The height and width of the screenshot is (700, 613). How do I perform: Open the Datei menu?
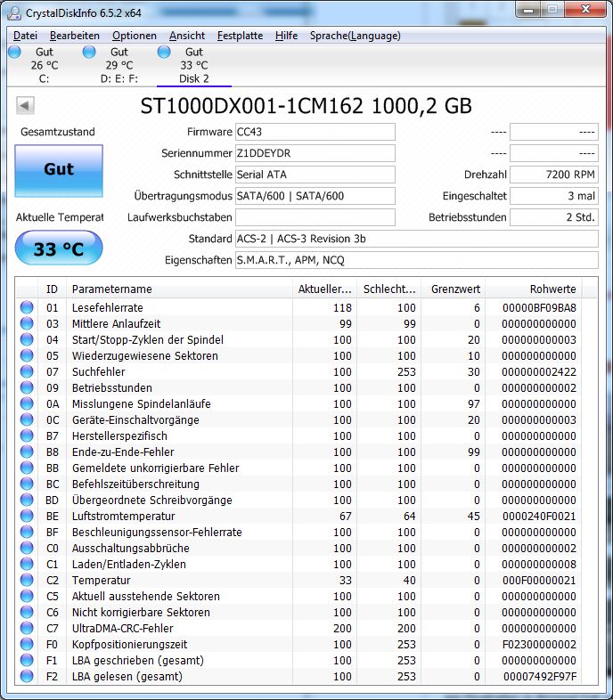click(26, 36)
